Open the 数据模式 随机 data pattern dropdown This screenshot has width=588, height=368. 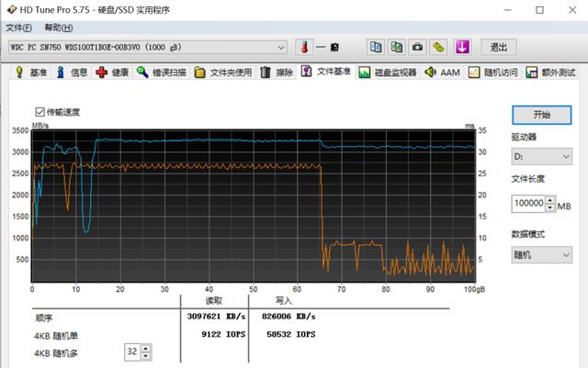tap(541, 255)
